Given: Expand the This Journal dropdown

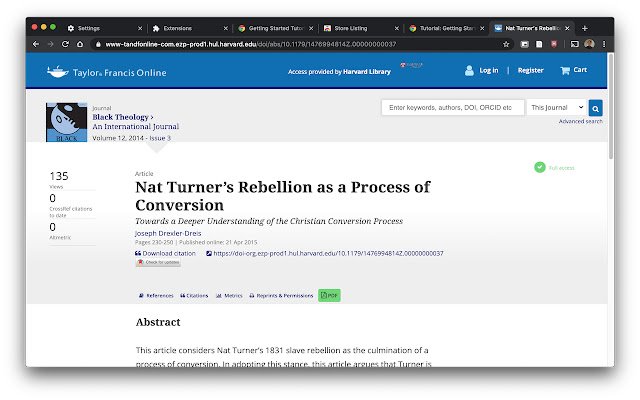Looking at the screenshot, I should (x=557, y=108).
